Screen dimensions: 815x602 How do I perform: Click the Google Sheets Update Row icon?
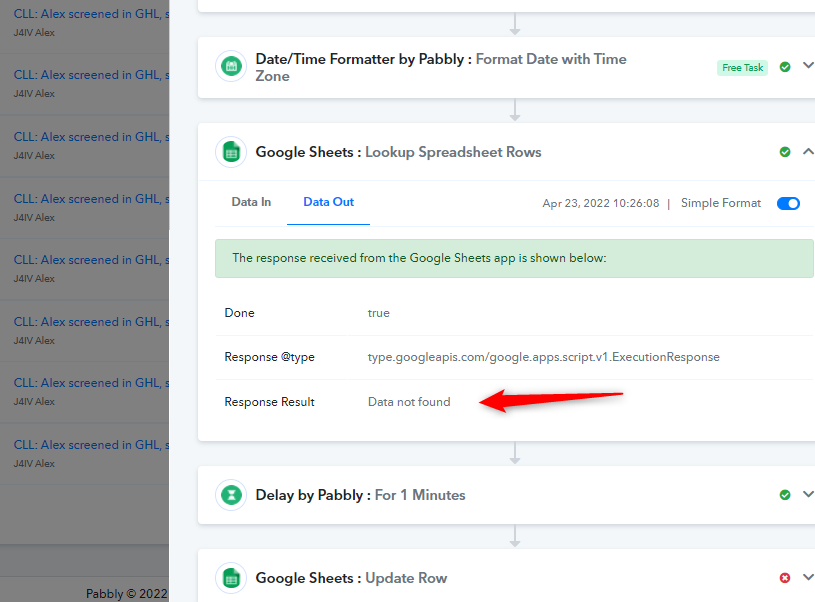pyautogui.click(x=231, y=578)
